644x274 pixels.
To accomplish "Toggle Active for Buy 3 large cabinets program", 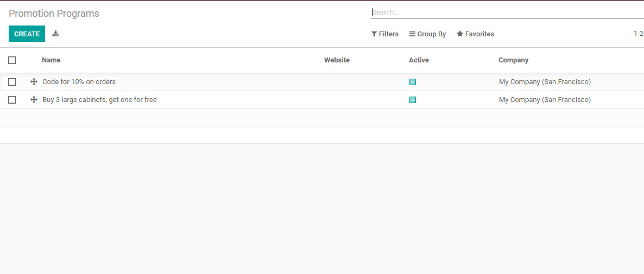I will pos(413,100).
